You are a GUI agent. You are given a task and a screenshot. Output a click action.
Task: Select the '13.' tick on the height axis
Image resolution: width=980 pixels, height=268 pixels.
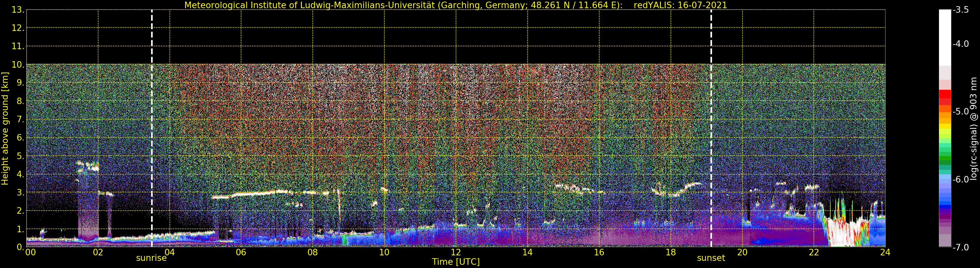tap(18, 10)
